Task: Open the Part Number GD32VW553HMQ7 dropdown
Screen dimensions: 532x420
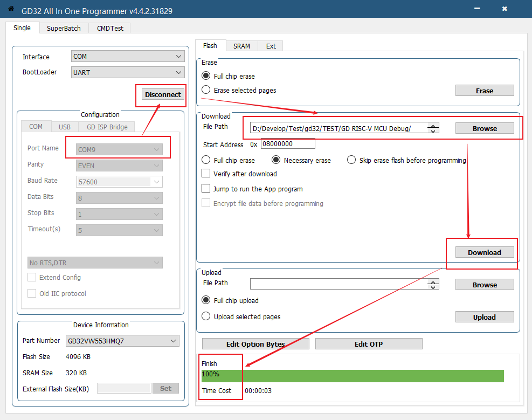Action: 122,341
